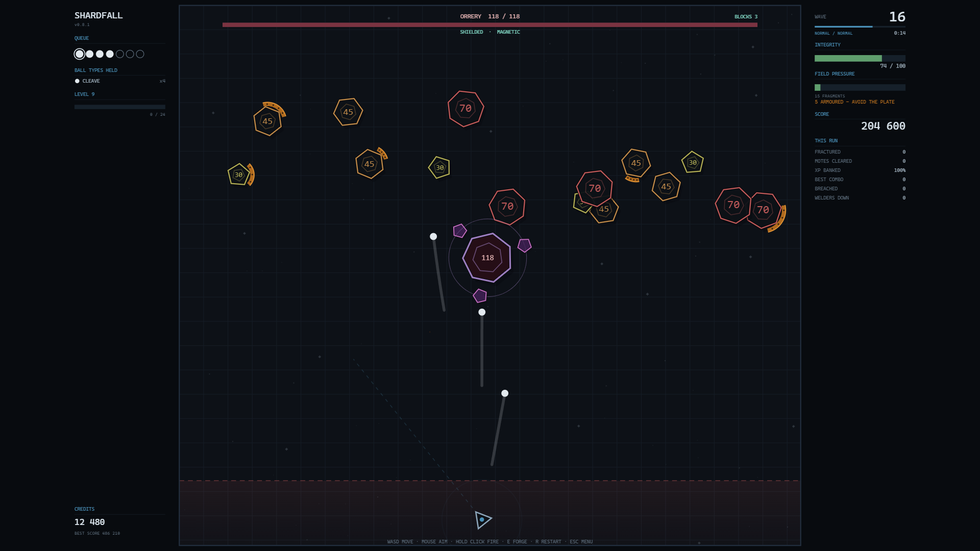The height and width of the screenshot is (551, 980).
Task: Click the x4 Cleave count
Action: 162,81
